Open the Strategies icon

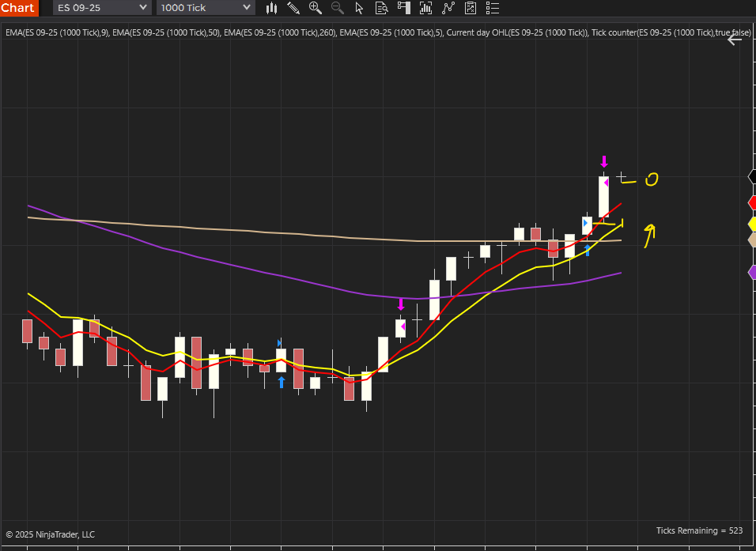[x=448, y=8]
